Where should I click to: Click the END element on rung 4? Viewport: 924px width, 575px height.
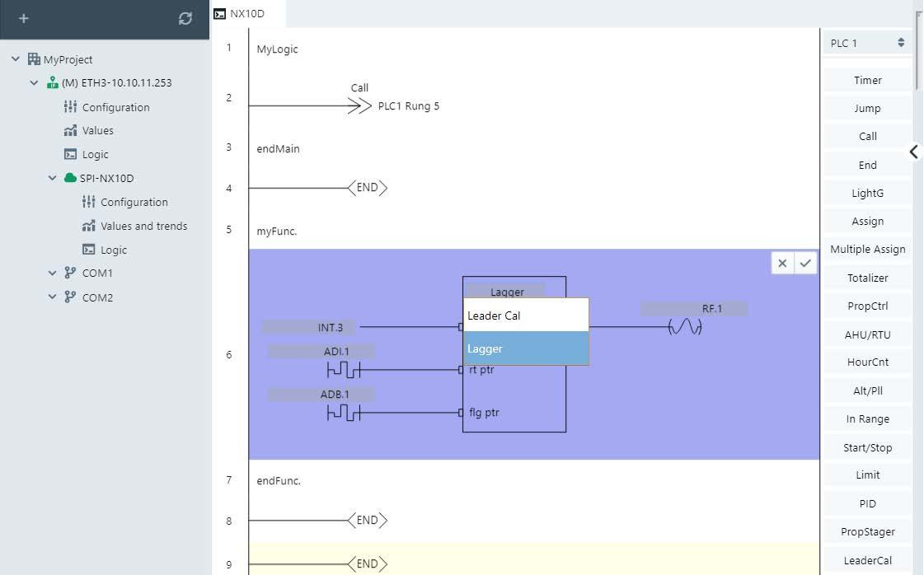tap(367, 188)
